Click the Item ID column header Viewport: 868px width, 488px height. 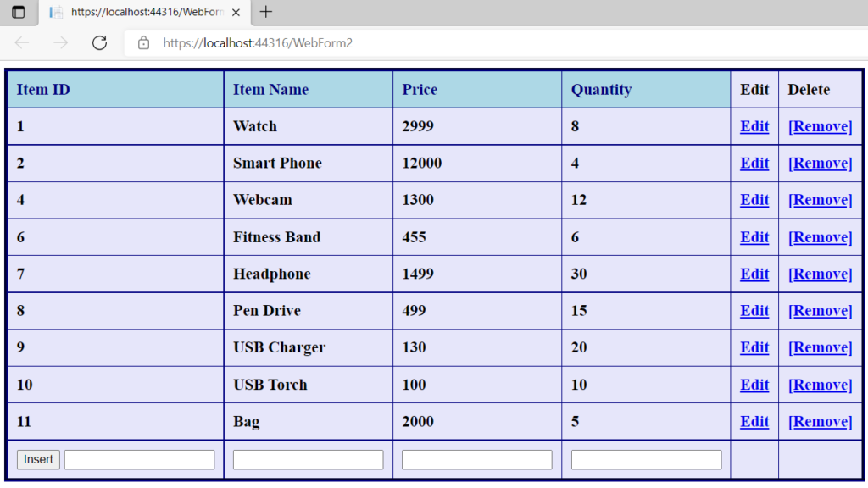coord(42,89)
